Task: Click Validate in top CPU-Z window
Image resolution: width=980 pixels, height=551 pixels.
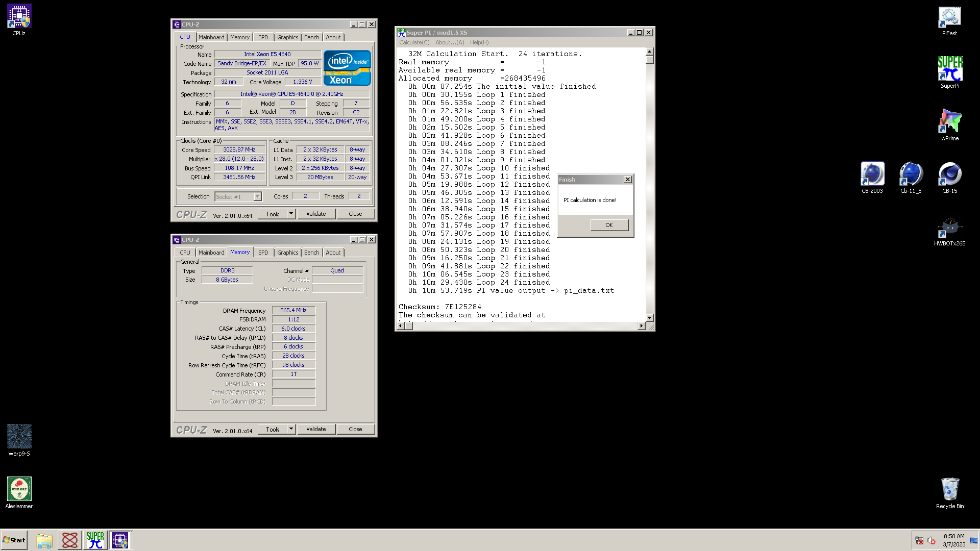Action: click(x=316, y=214)
